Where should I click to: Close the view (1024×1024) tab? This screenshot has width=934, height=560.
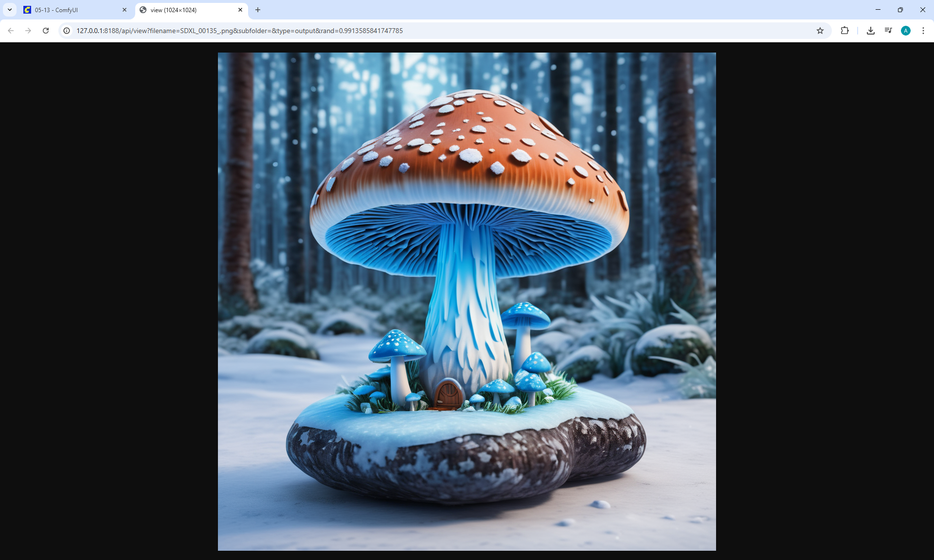pyautogui.click(x=240, y=10)
